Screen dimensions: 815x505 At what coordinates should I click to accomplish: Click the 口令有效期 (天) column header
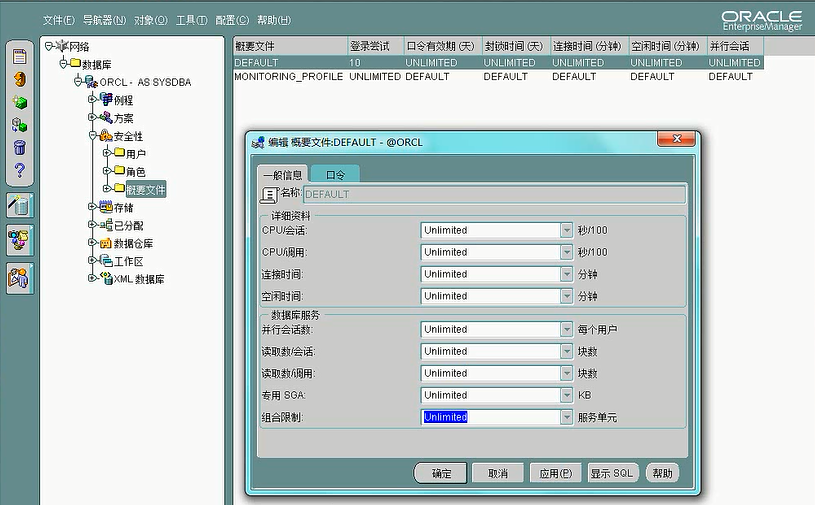point(443,46)
